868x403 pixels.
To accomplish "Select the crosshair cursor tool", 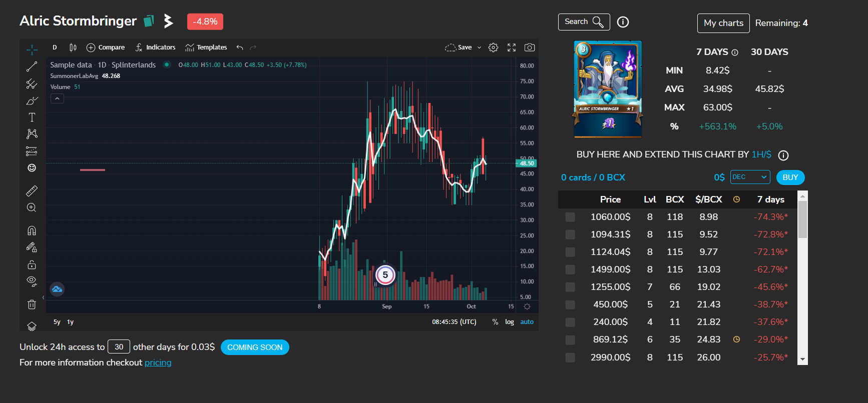I will pyautogui.click(x=32, y=49).
